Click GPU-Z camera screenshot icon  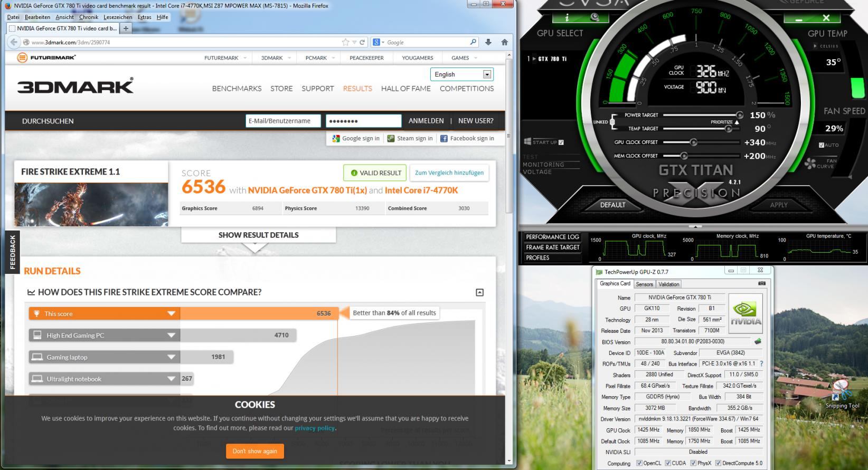coord(762,283)
